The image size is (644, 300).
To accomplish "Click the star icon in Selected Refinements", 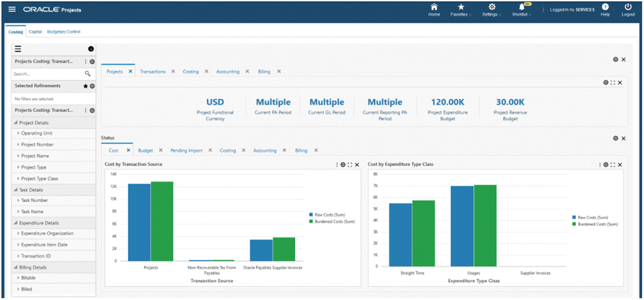I will coord(85,86).
